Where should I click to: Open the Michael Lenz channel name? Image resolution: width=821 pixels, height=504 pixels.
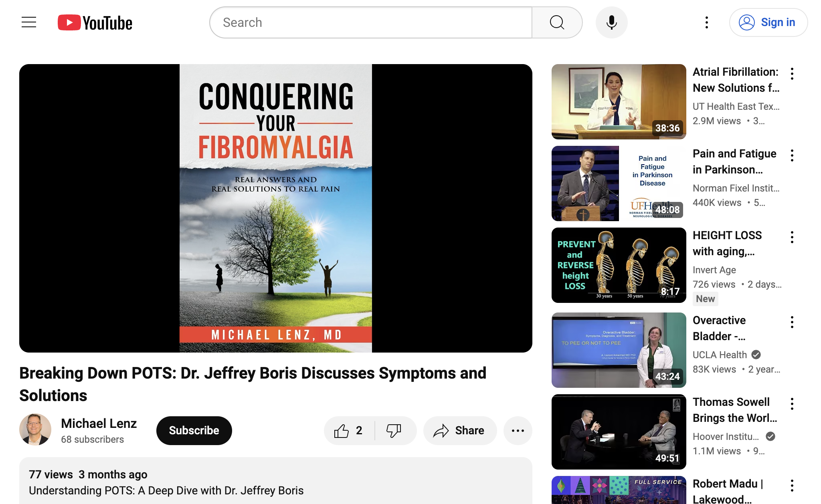[x=99, y=423]
